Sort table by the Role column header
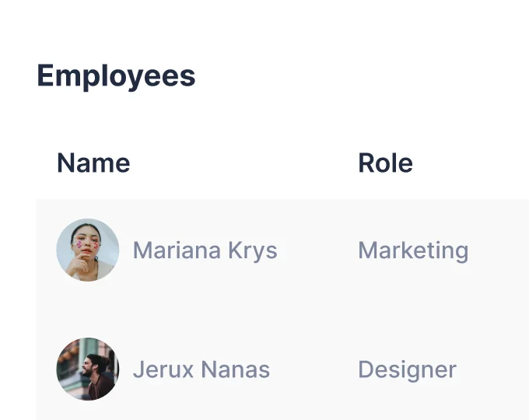Screen dimensions: 529x420 click(x=385, y=163)
